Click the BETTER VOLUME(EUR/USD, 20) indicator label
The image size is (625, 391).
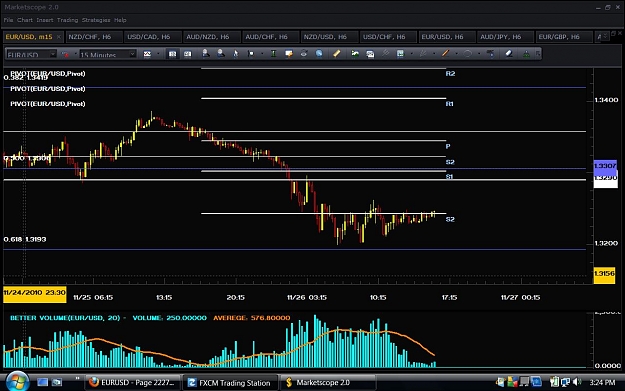pyautogui.click(x=65, y=318)
